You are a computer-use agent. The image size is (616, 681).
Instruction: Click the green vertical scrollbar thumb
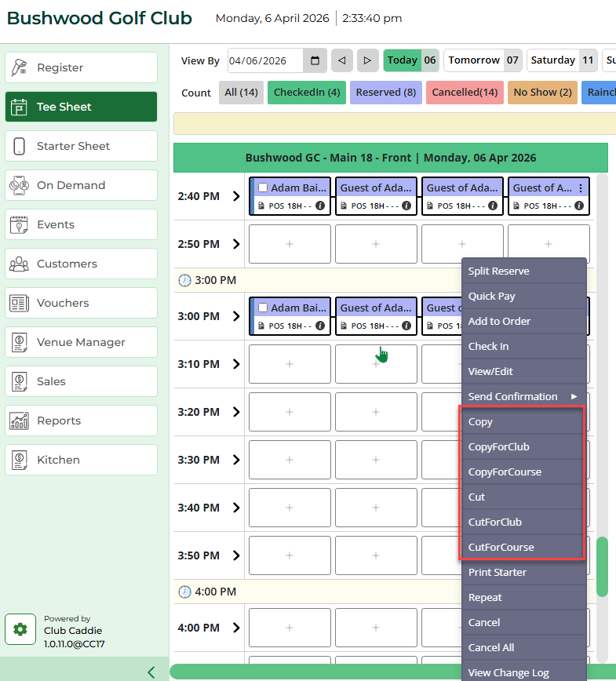point(602,566)
